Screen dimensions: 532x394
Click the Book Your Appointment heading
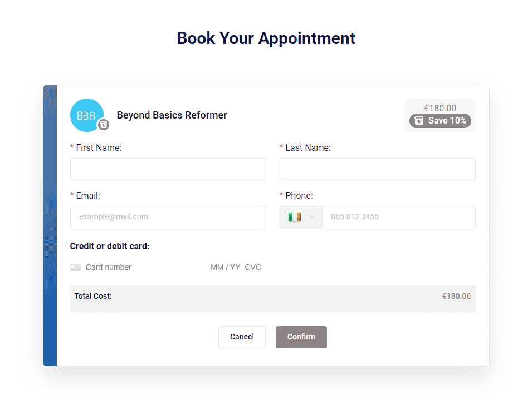pos(266,38)
